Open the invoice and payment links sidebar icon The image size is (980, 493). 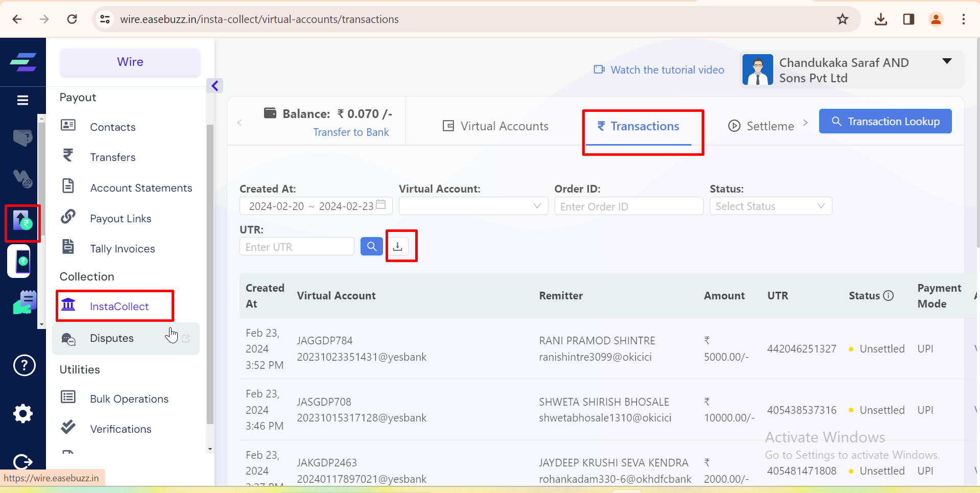[x=25, y=302]
